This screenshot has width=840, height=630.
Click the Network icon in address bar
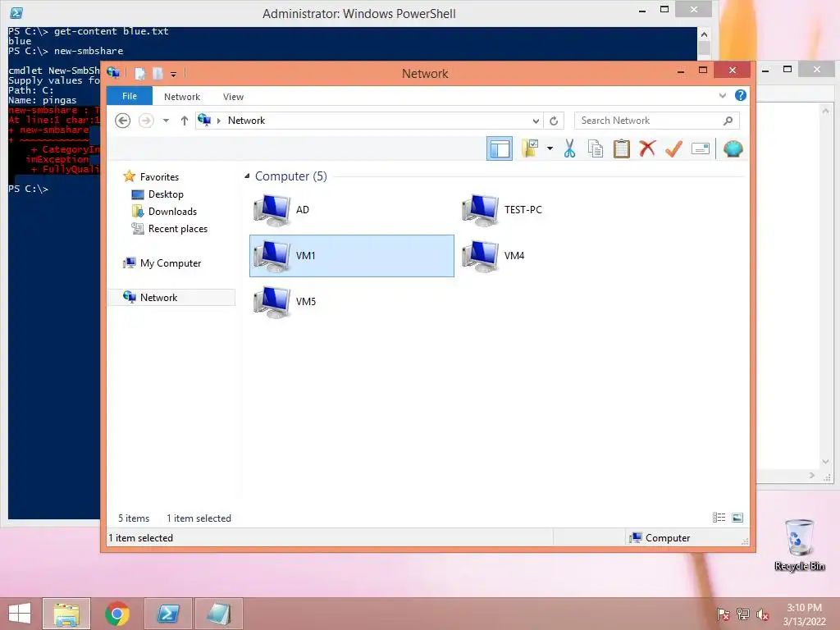coord(204,120)
